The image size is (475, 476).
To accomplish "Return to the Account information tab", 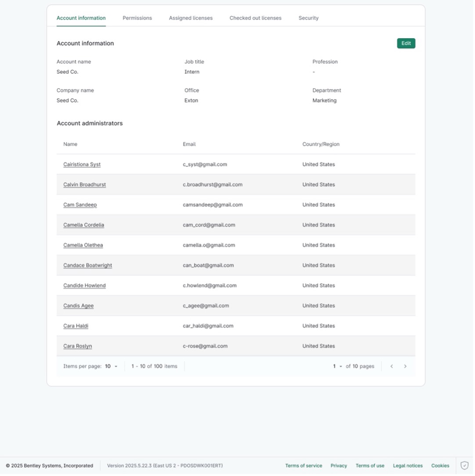I will coord(81,18).
